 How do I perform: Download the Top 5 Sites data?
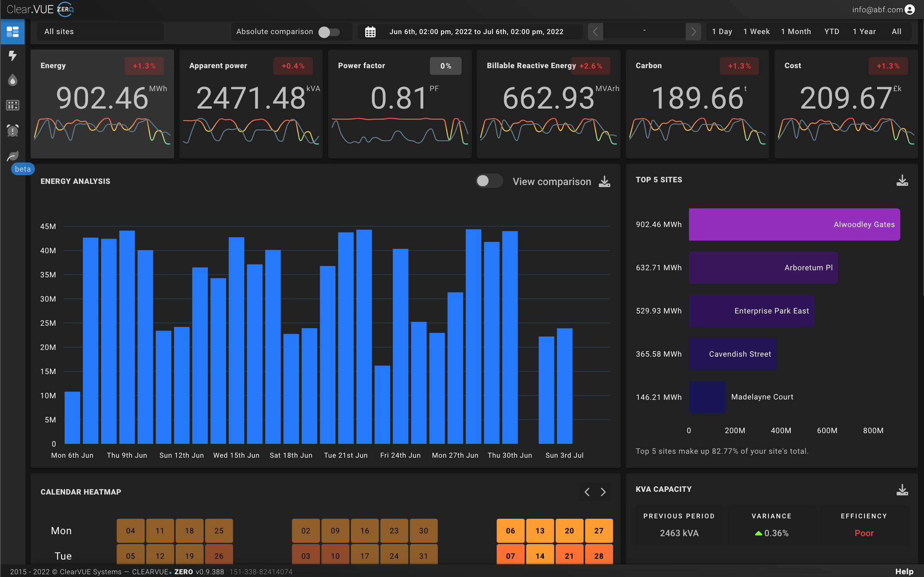[902, 180]
